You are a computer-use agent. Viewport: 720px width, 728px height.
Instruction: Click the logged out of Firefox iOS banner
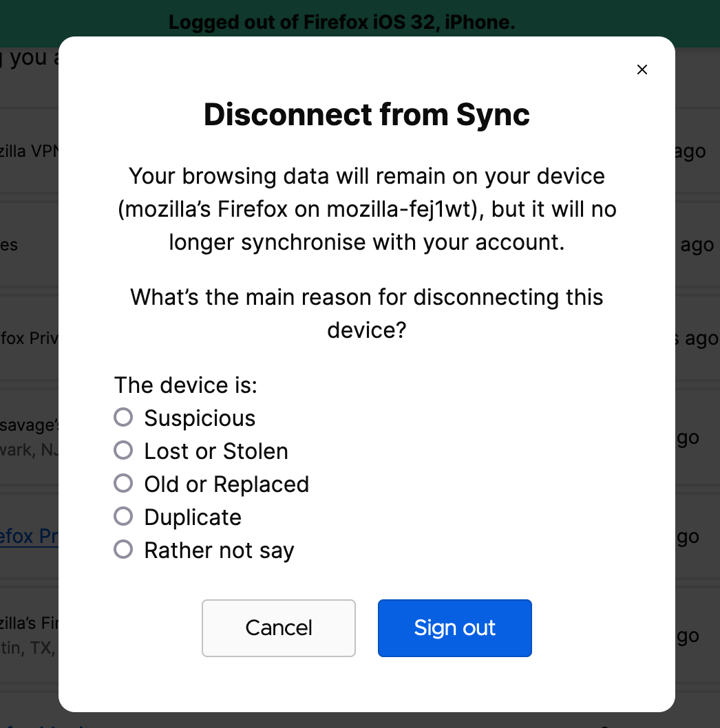pyautogui.click(x=342, y=22)
